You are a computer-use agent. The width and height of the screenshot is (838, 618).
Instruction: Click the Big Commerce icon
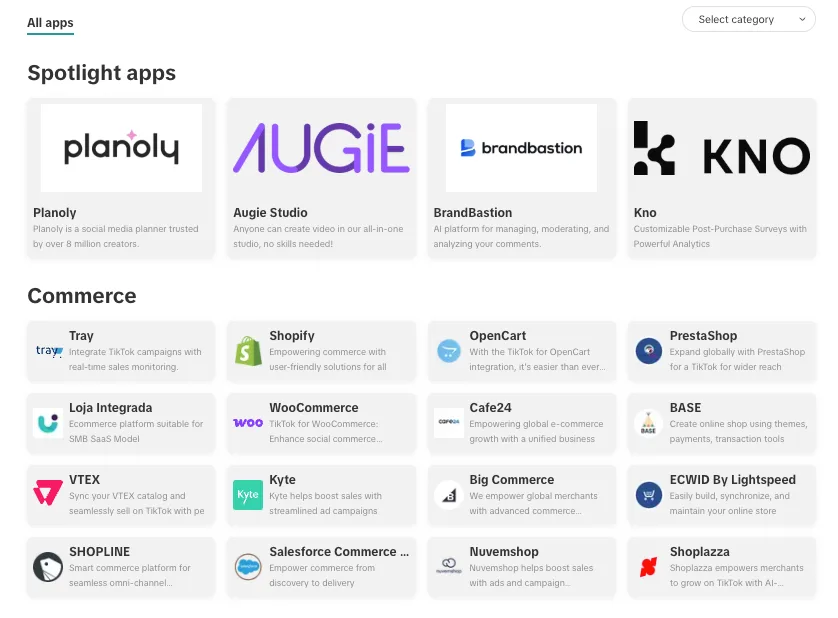click(x=448, y=495)
